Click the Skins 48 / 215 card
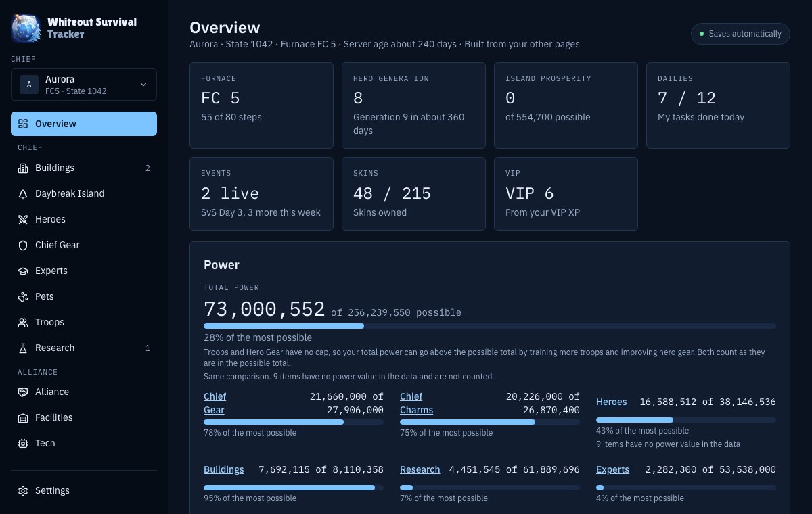The width and height of the screenshot is (812, 514). (413, 193)
